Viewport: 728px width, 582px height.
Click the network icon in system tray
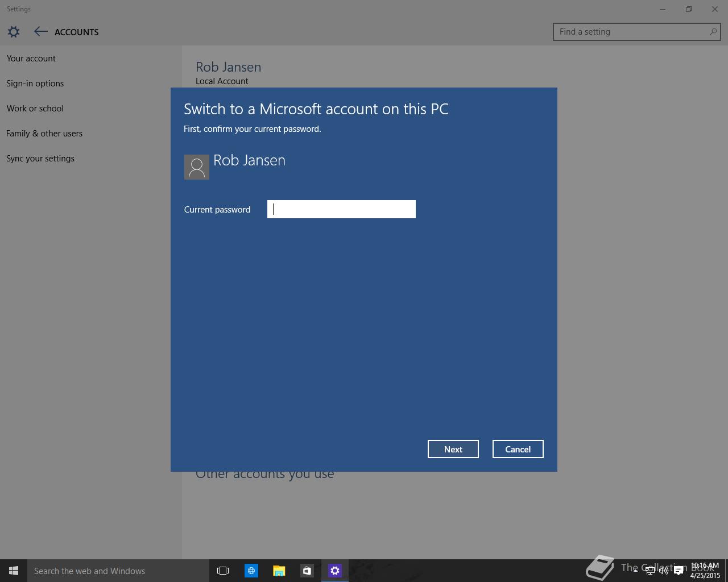(650, 571)
